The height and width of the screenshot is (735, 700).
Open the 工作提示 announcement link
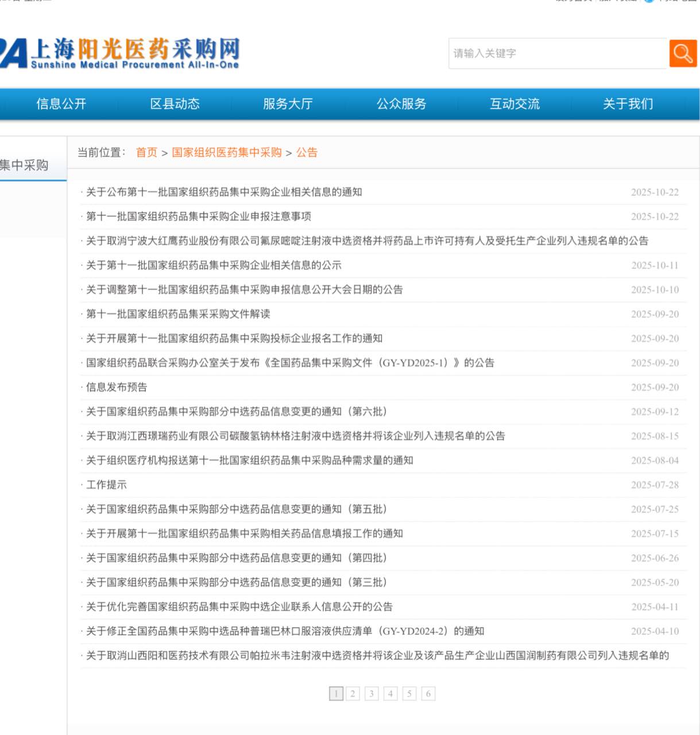(106, 485)
